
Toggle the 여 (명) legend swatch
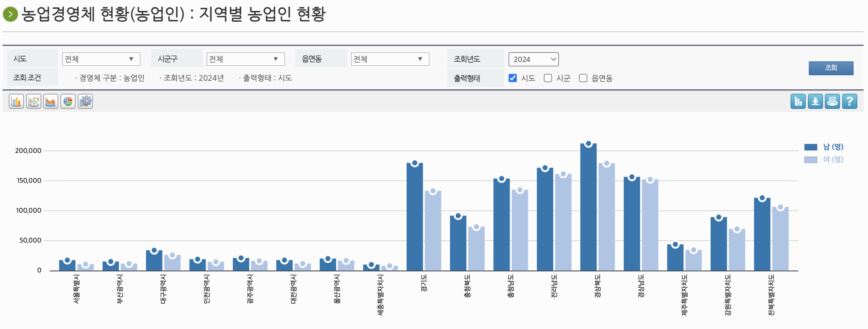811,159
